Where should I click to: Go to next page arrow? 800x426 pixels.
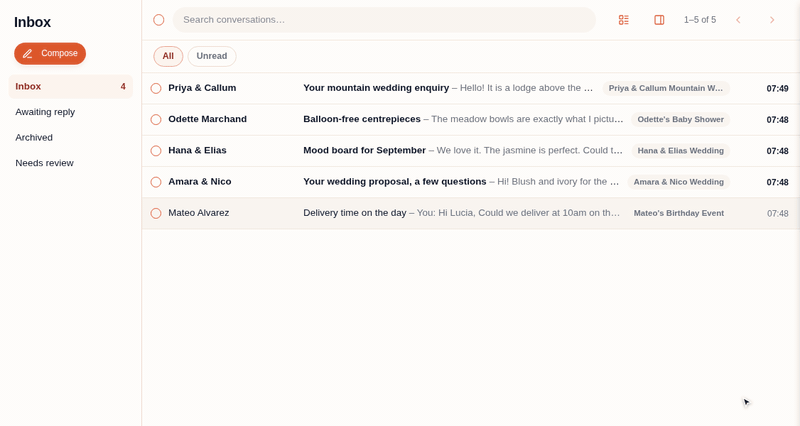772,20
